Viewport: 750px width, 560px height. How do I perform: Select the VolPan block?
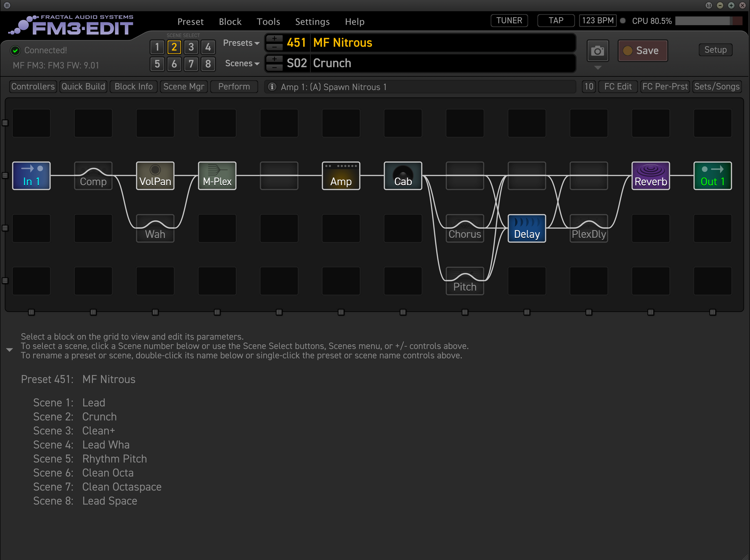click(155, 176)
